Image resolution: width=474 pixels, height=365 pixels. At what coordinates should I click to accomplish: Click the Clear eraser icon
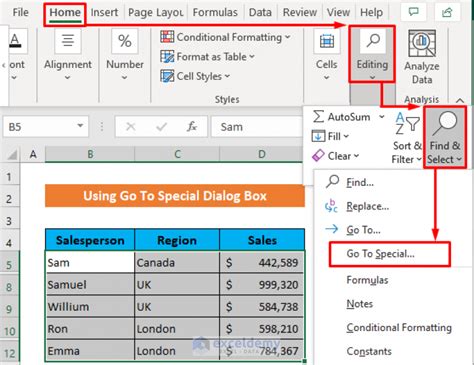tap(318, 156)
